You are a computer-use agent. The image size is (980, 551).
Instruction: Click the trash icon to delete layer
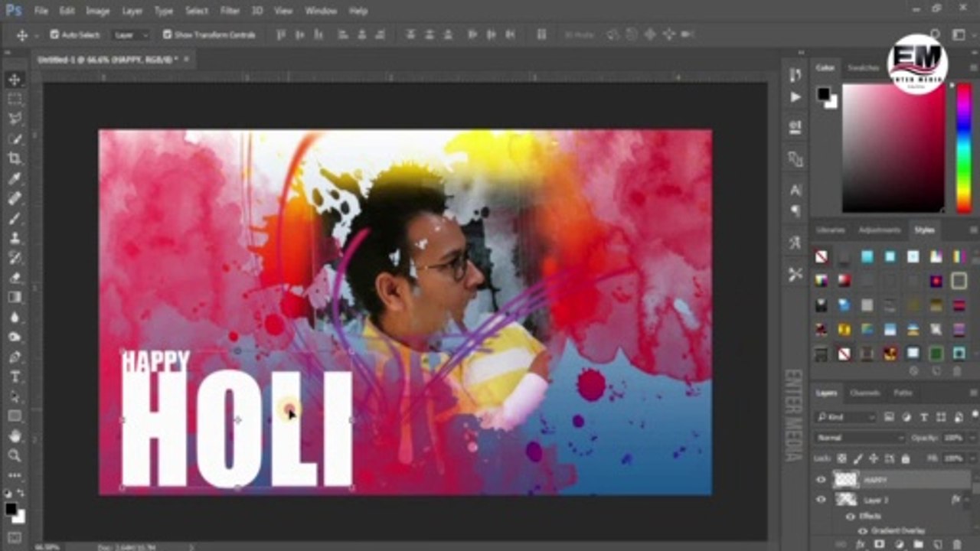coord(957,544)
